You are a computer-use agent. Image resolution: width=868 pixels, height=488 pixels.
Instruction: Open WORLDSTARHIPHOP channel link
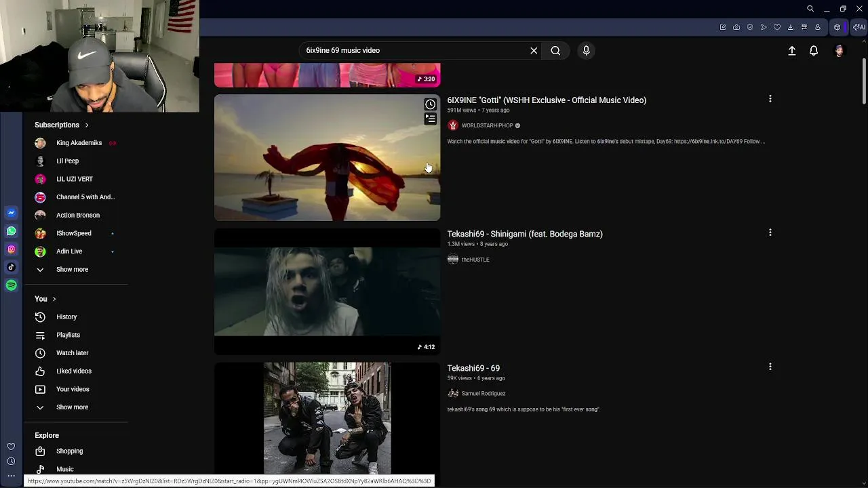(x=487, y=125)
